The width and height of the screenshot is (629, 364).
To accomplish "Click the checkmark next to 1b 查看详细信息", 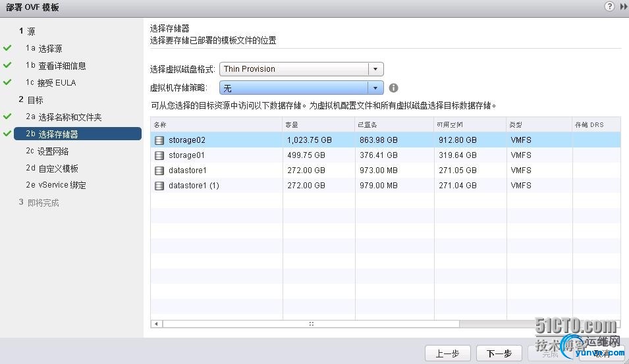I will (7, 65).
